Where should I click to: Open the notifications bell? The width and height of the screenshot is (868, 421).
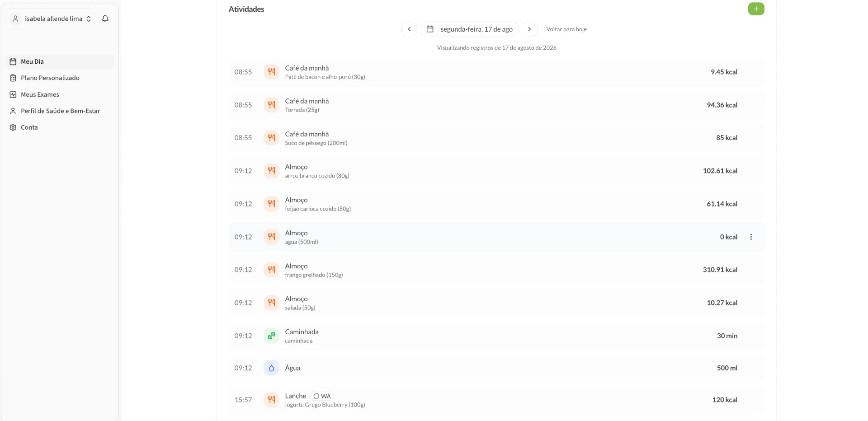(105, 19)
